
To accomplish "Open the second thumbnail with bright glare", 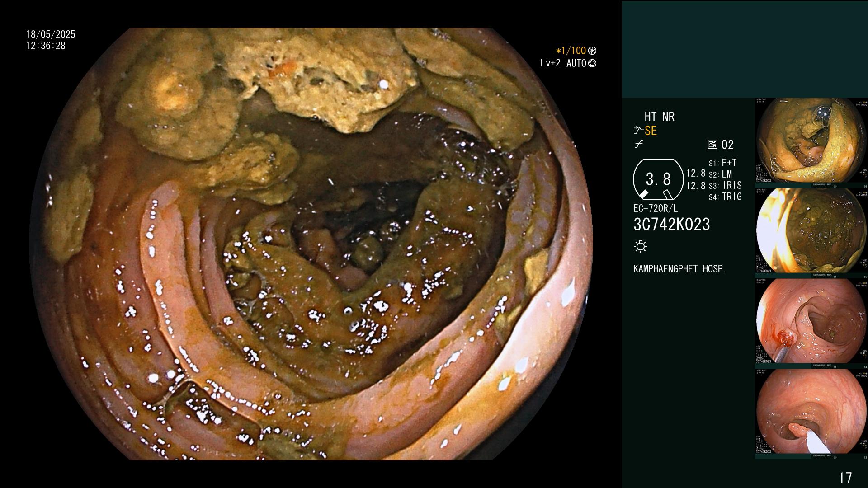I will click(x=811, y=230).
